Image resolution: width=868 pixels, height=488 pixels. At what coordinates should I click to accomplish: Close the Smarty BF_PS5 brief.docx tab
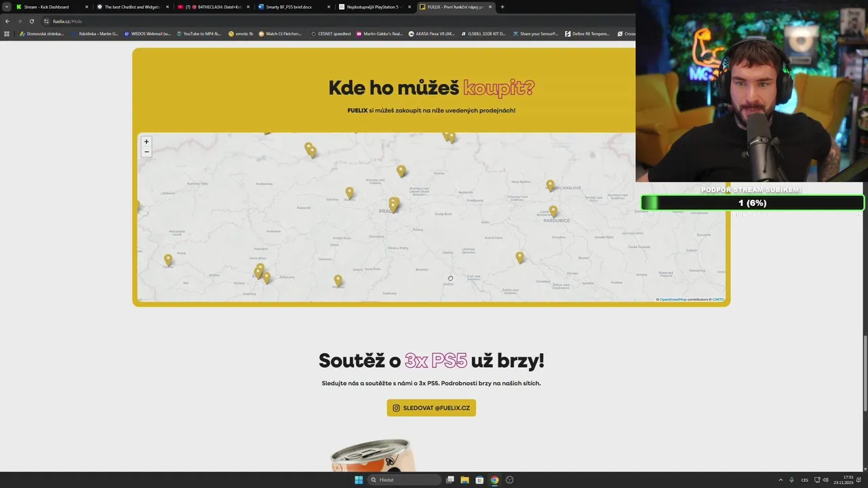click(x=329, y=7)
